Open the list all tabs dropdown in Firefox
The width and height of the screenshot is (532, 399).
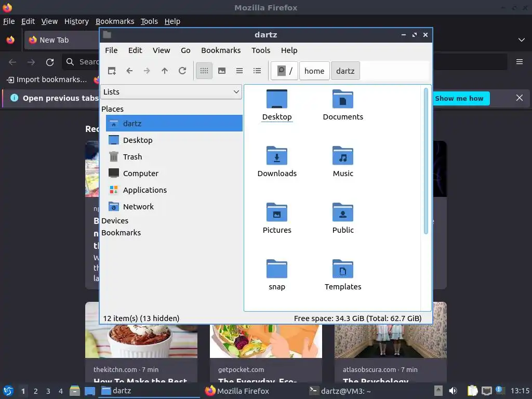click(522, 40)
